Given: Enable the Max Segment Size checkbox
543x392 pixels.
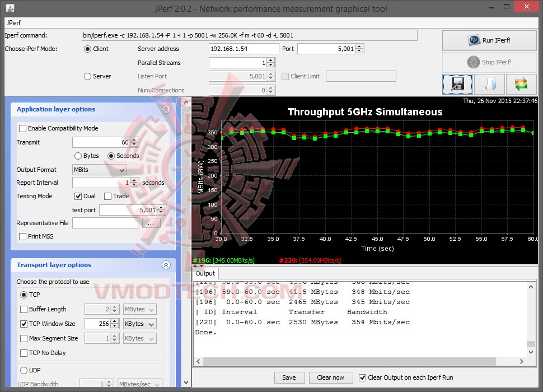Looking at the screenshot, I should 24,338.
